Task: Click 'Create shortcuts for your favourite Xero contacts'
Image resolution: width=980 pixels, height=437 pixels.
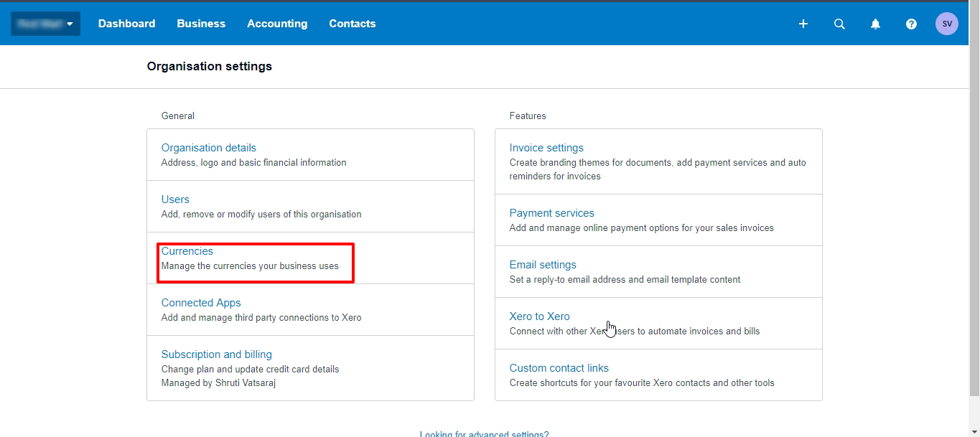Action: [x=642, y=383]
